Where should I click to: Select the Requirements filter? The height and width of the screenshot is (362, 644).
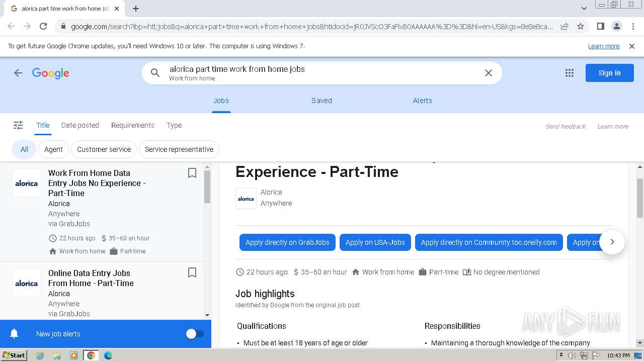[133, 125]
